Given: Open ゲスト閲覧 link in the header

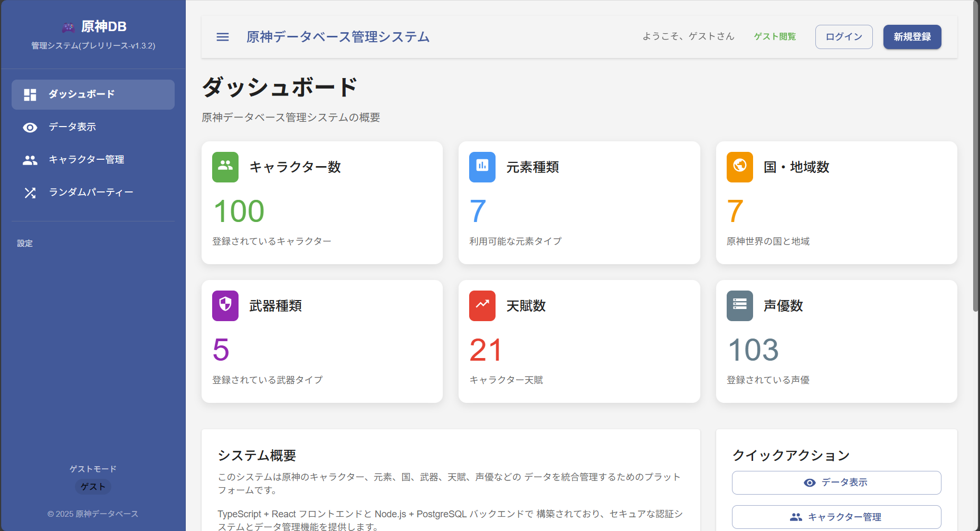Looking at the screenshot, I should [775, 36].
